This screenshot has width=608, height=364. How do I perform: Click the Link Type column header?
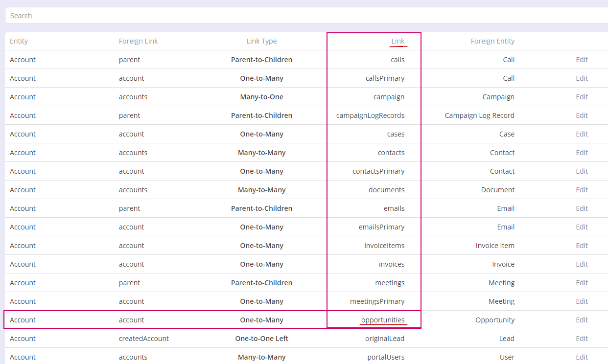(x=261, y=41)
